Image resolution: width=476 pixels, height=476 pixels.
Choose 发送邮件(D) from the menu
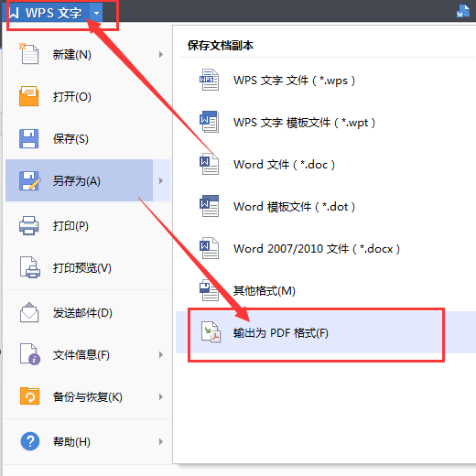tap(89, 313)
